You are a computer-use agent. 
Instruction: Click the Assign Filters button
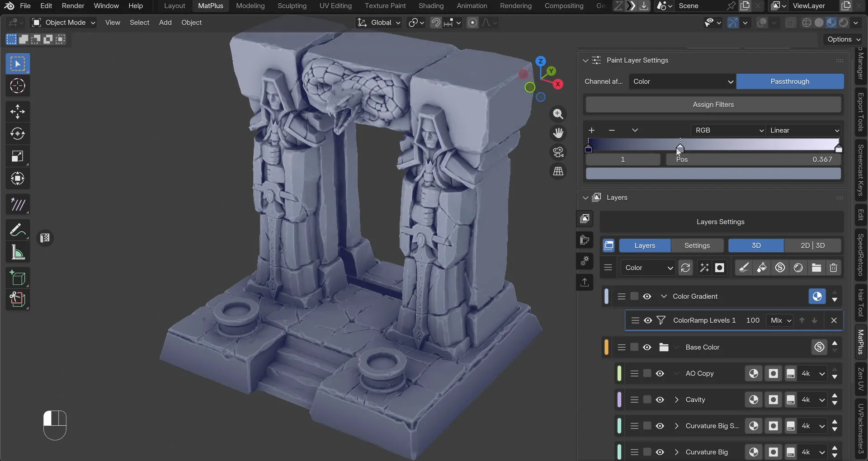point(713,104)
